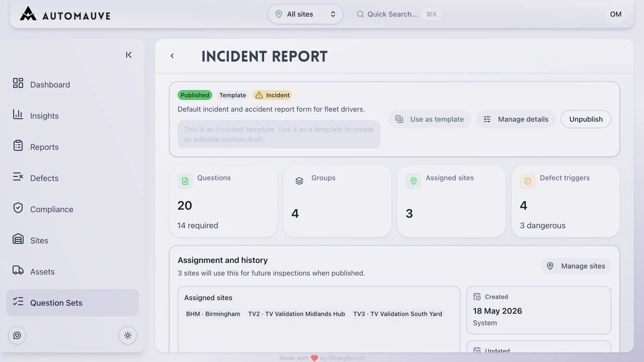This screenshot has height=362, width=644.
Task: Go back using the chevron beside Incident Report
Action: 172,56
